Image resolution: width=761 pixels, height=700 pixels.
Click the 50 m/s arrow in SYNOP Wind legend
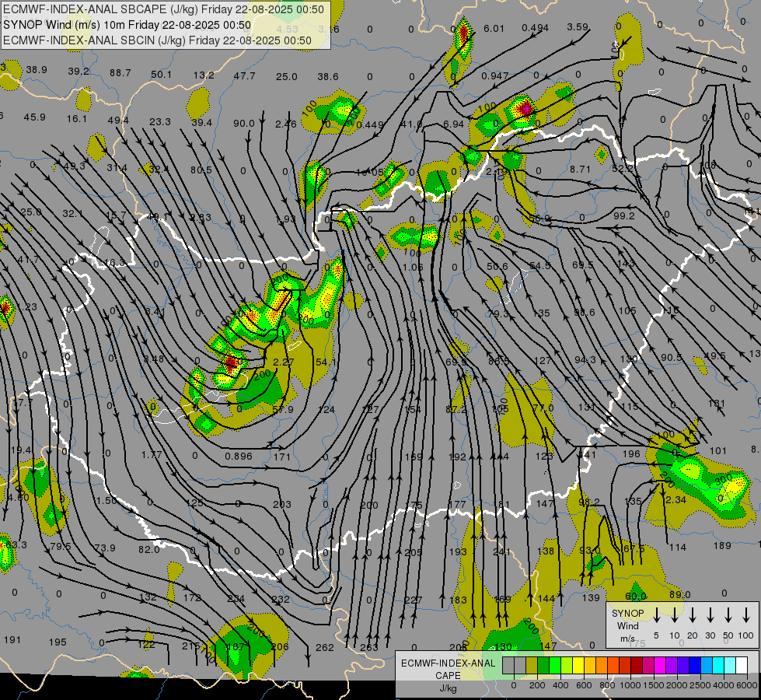coord(728,615)
